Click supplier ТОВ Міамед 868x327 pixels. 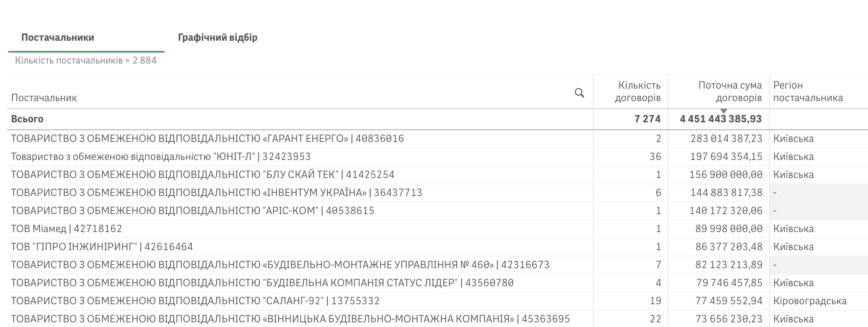click(66, 229)
